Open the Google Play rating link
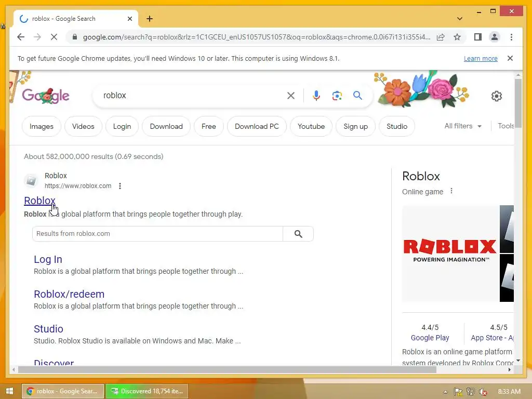The width and height of the screenshot is (532, 399). coord(430,338)
